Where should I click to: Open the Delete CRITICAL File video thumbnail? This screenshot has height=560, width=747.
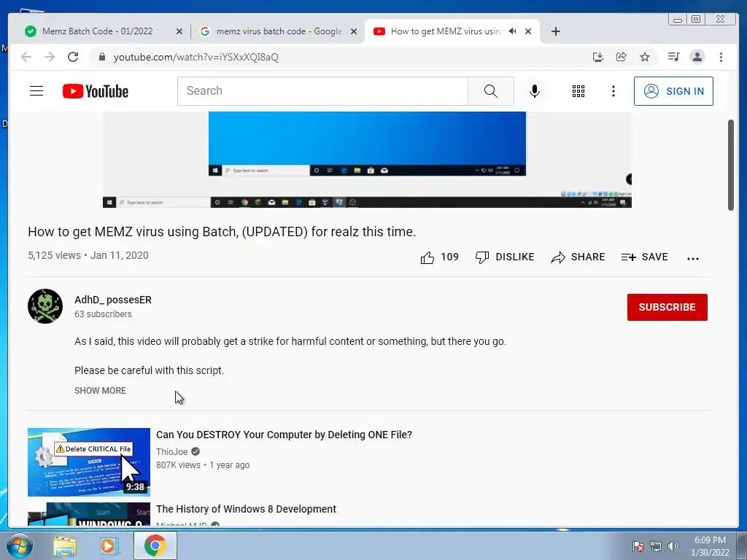coord(88,462)
